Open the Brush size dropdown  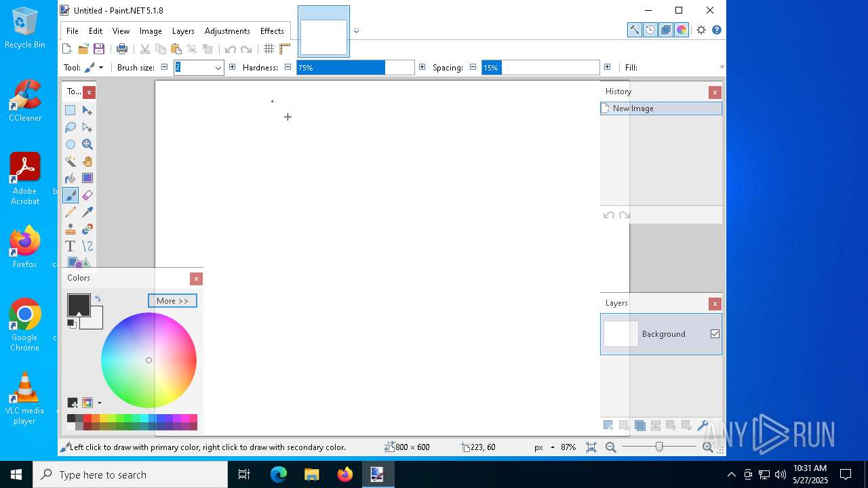point(218,68)
